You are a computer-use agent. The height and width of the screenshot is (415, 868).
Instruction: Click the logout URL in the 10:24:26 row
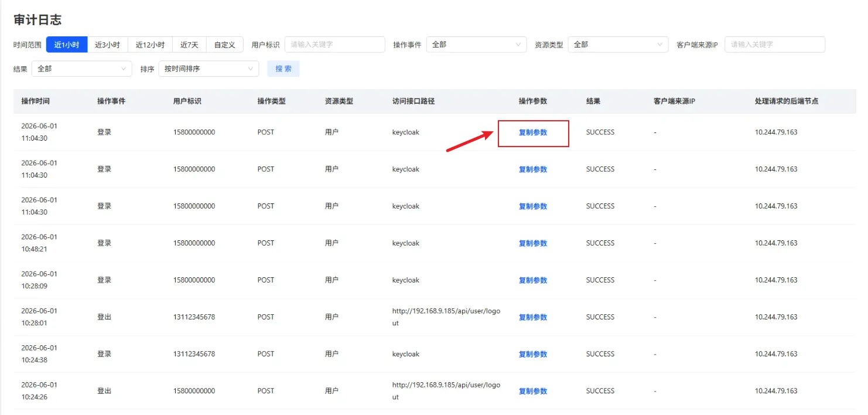[x=446, y=391]
